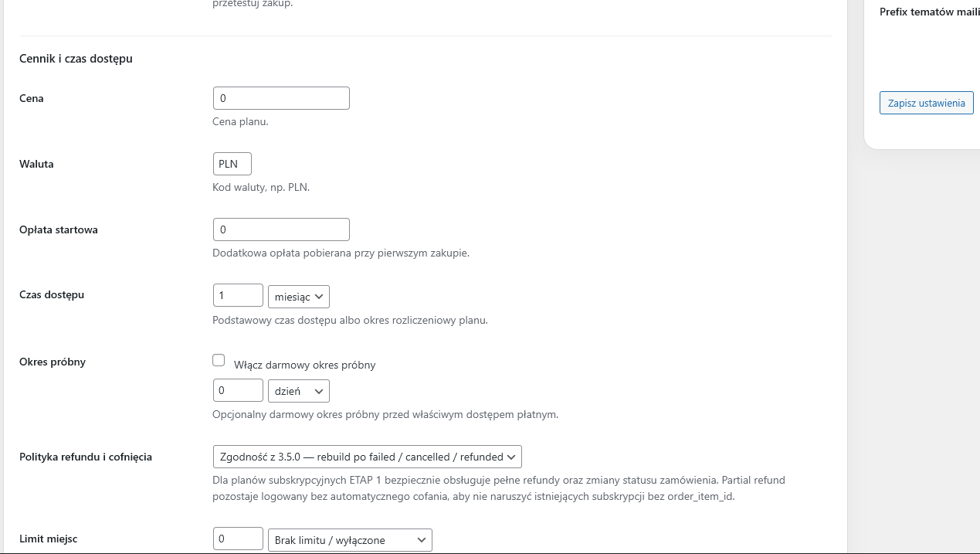This screenshot has height=554, width=980.
Task: Expand the Brak limitu / wyłączone dropdown
Action: tap(350, 540)
